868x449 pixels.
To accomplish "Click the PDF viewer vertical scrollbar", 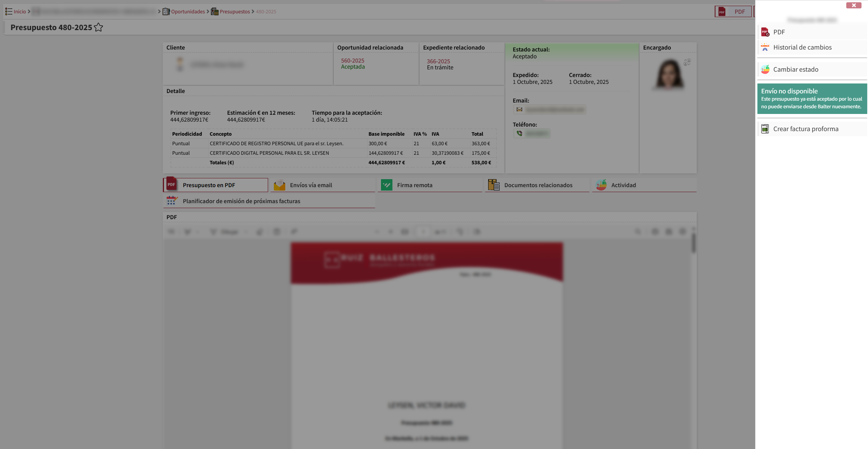I will coord(693,242).
